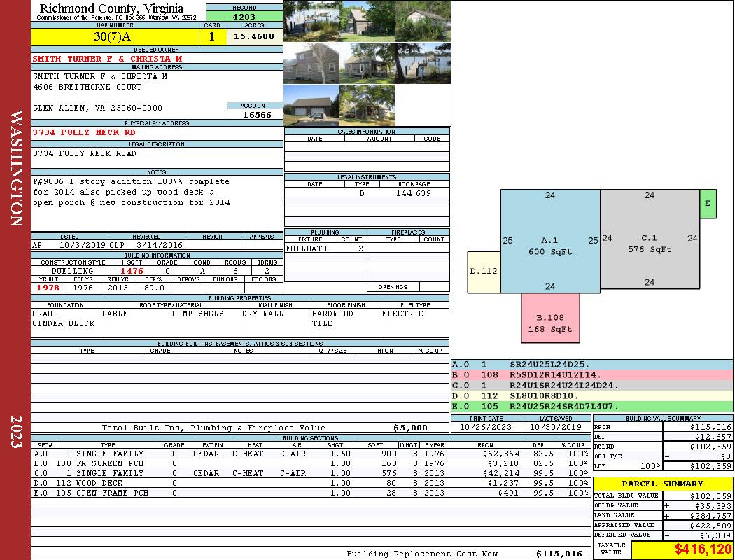Click foundation value CINDER BLOCK
Viewport: 735px width, 560px height.
pyautogui.click(x=64, y=323)
